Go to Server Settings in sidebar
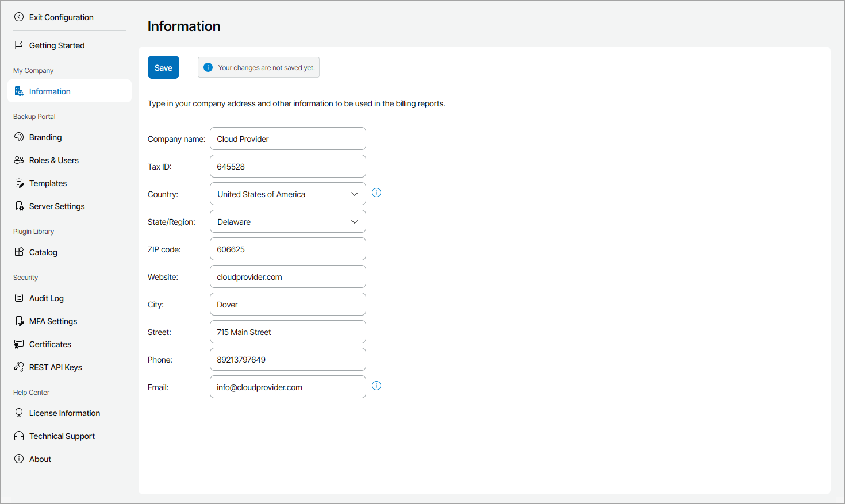The width and height of the screenshot is (845, 504). 57,206
